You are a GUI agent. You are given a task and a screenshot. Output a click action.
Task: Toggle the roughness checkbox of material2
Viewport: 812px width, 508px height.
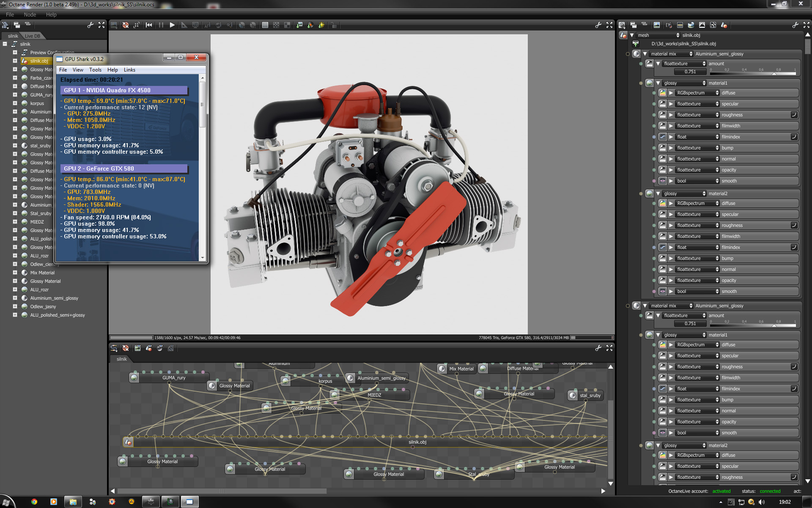click(794, 225)
